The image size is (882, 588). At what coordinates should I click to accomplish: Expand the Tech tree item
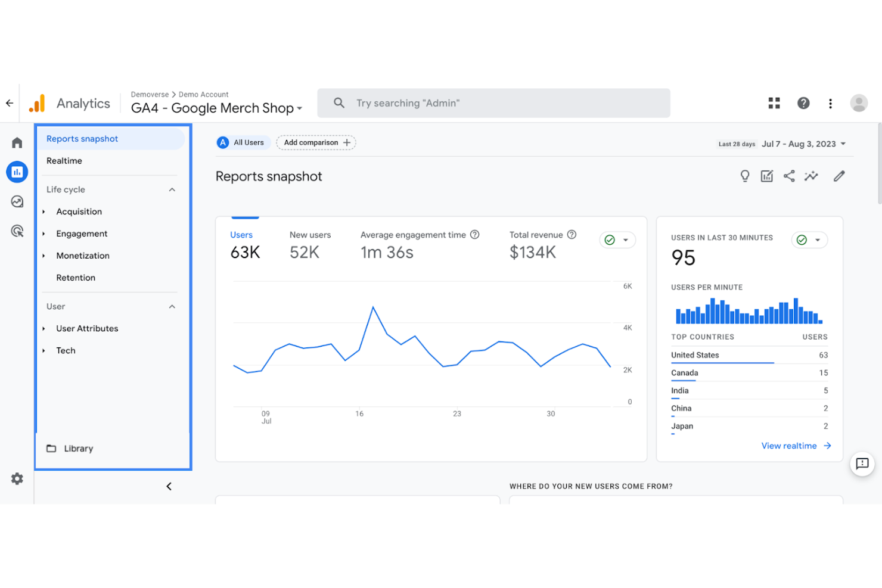point(44,350)
